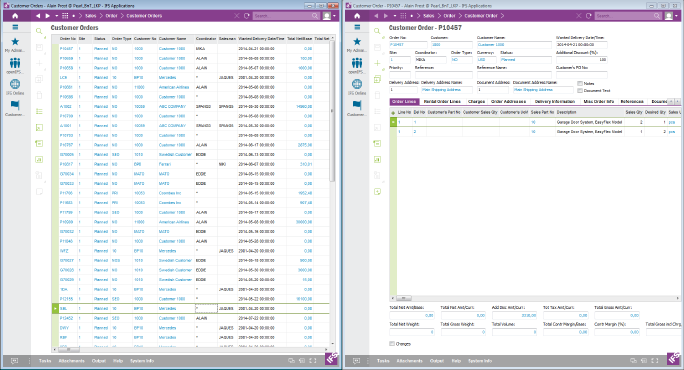The width and height of the screenshot is (684, 370).
Task: Open the IFS Online globe shortcut in the right window
Action: [x=357, y=84]
